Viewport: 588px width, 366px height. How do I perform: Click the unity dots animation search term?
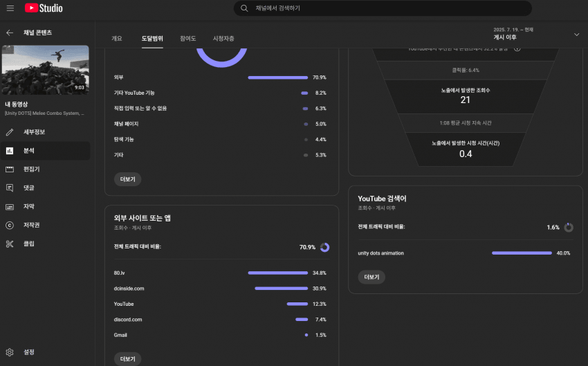pyautogui.click(x=381, y=253)
